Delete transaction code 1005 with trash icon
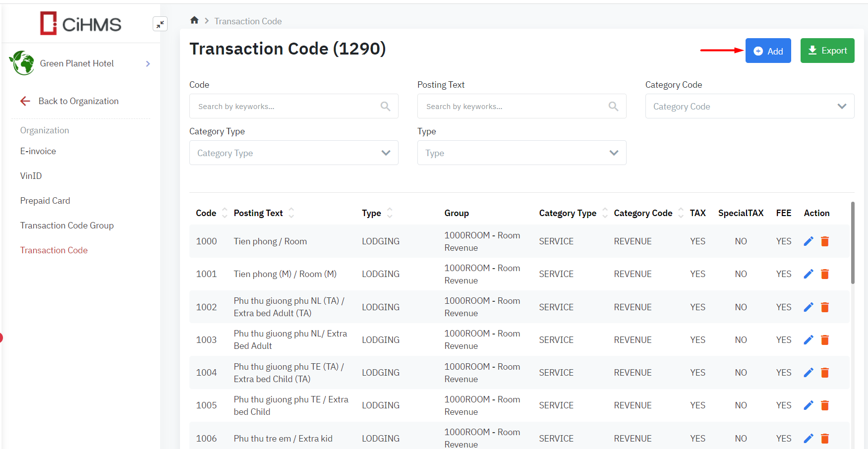868x449 pixels. click(x=825, y=405)
